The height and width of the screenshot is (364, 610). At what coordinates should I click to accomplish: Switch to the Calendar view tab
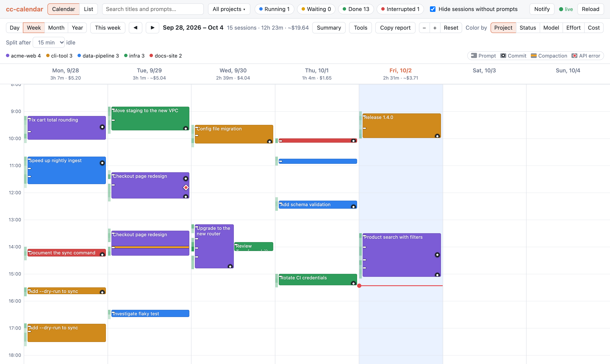(63, 9)
